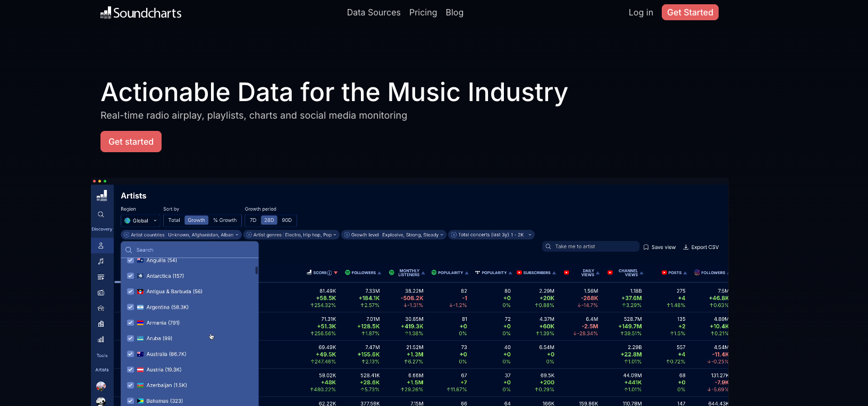Screen dimensions: 868x406
Task: Open Total concerts filter dropdown
Action: (x=529, y=235)
